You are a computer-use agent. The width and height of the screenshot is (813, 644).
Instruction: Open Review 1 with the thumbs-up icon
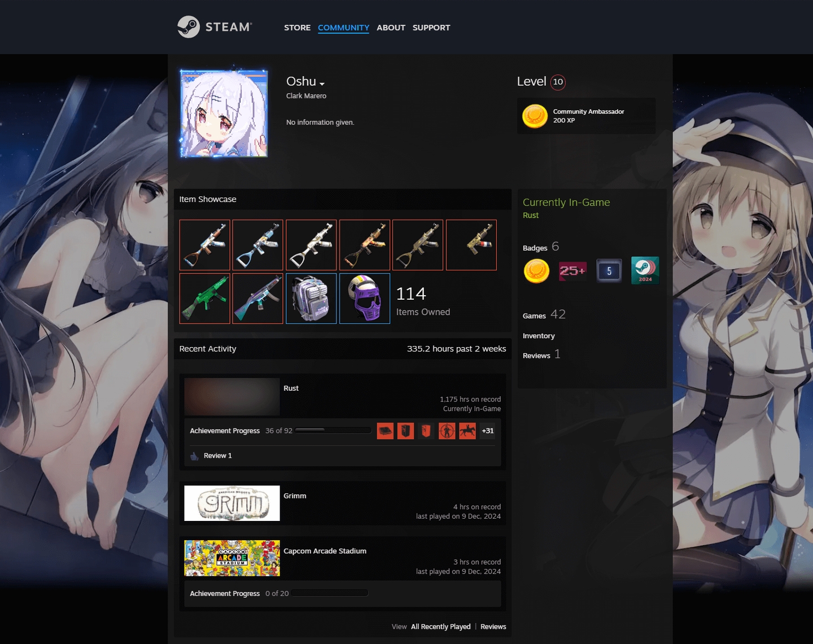pos(211,455)
